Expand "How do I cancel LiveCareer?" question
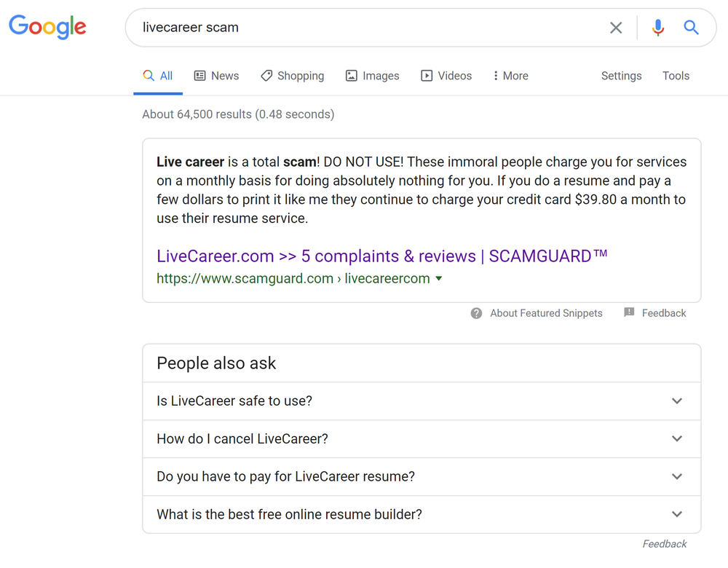 point(677,439)
